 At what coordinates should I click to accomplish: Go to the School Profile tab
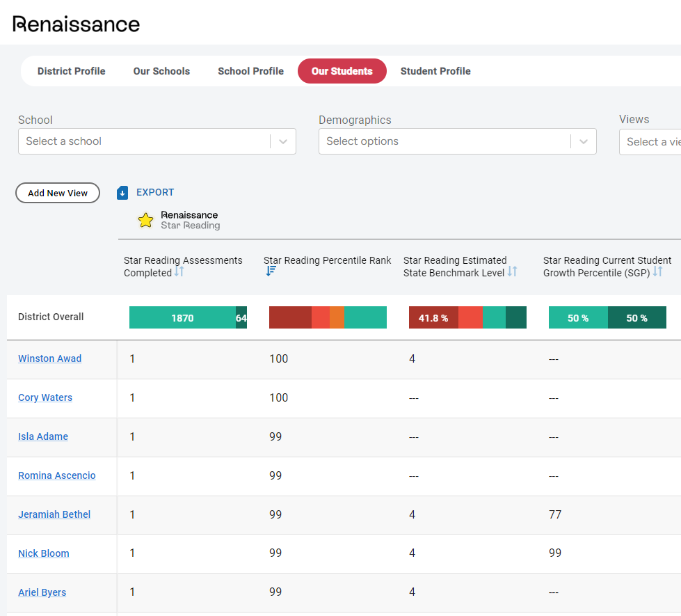tap(250, 71)
